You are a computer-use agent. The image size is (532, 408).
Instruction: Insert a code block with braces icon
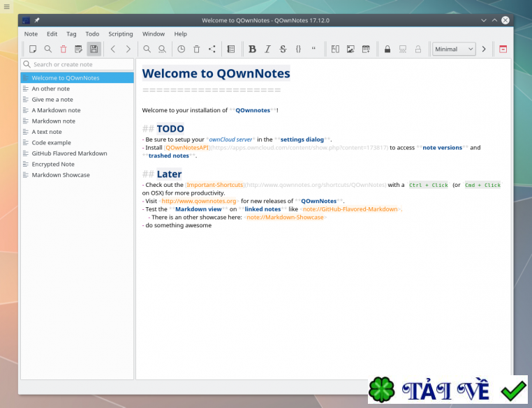[x=298, y=50]
